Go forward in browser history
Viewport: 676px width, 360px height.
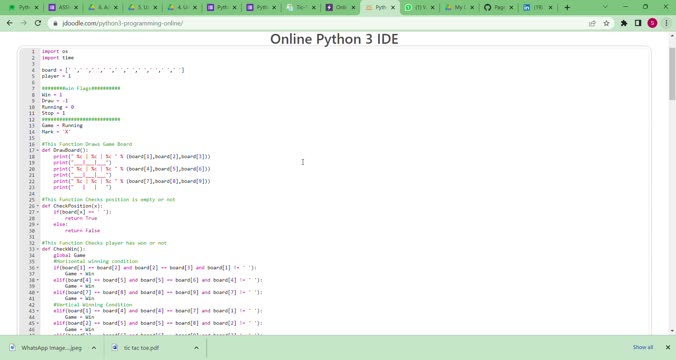point(24,23)
